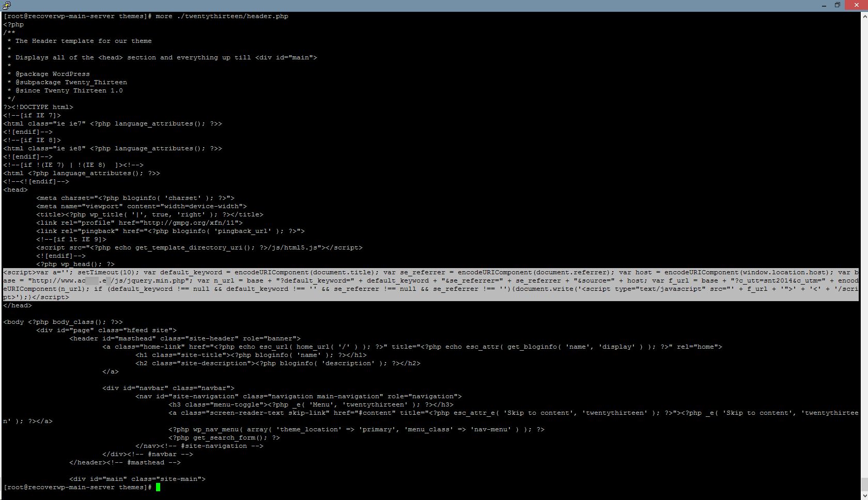Click the final root@recoverwp-main-server prompt
Image resolution: width=868 pixels, height=500 pixels.
(x=78, y=487)
